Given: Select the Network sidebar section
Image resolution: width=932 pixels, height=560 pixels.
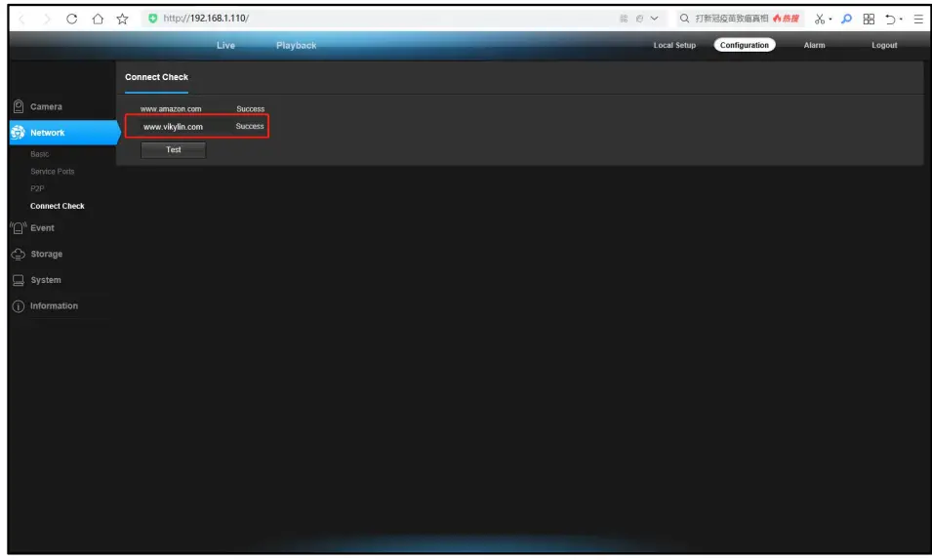Looking at the screenshot, I should coord(64,133).
